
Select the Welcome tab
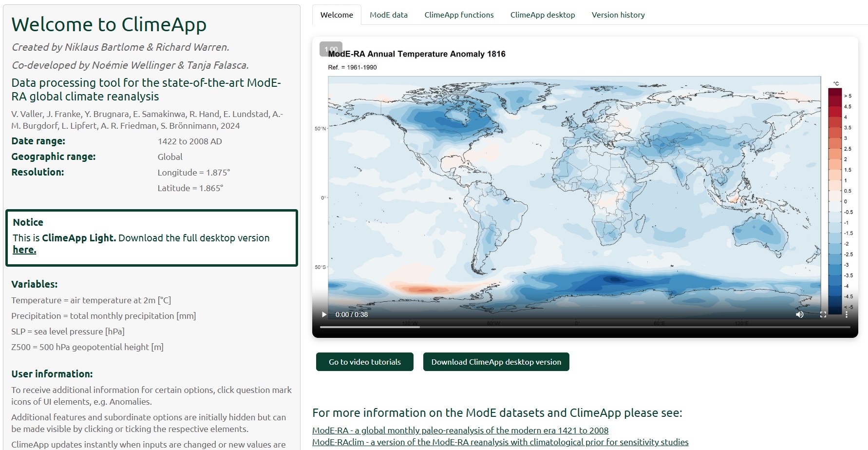point(337,15)
